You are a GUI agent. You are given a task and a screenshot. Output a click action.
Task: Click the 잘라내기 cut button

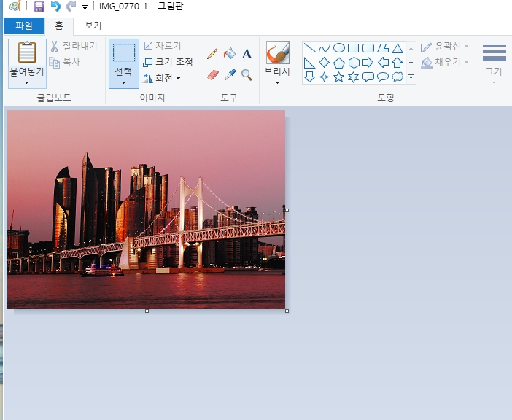coord(74,46)
